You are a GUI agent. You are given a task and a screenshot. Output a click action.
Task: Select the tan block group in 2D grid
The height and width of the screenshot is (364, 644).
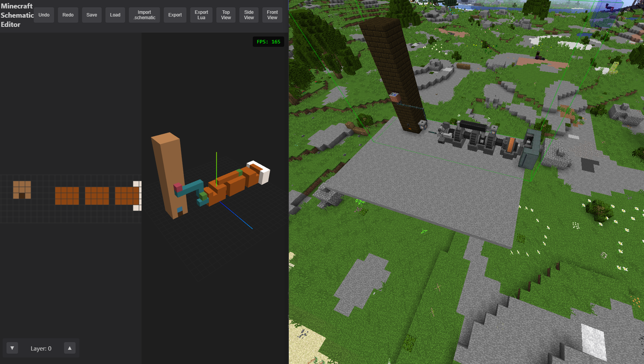[22, 190]
